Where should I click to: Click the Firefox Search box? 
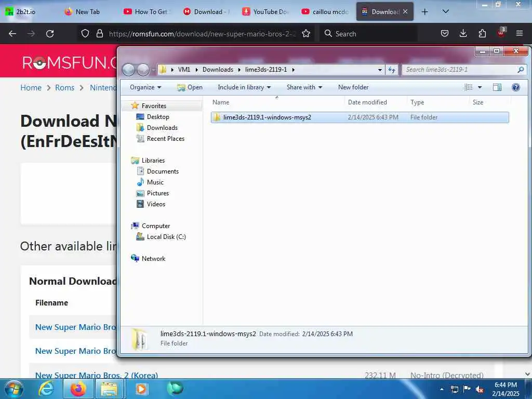tap(368, 34)
